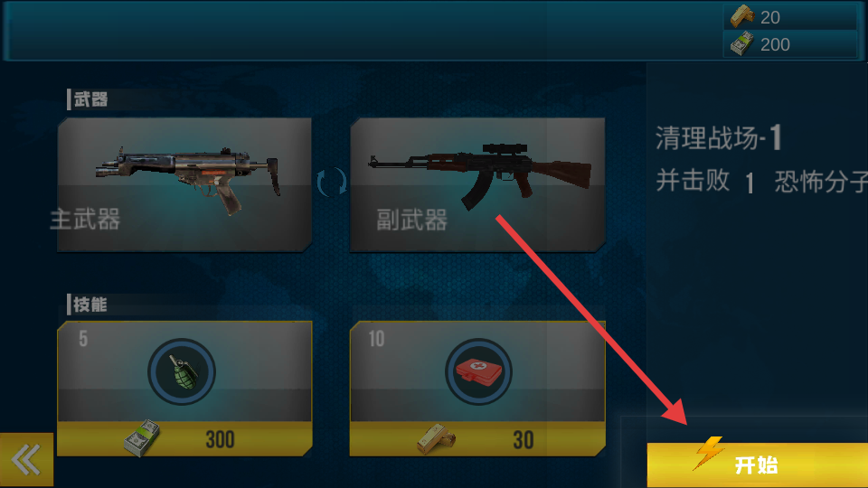The height and width of the screenshot is (488, 868).
Task: Click the cash stack currency icon at top
Action: 741,43
